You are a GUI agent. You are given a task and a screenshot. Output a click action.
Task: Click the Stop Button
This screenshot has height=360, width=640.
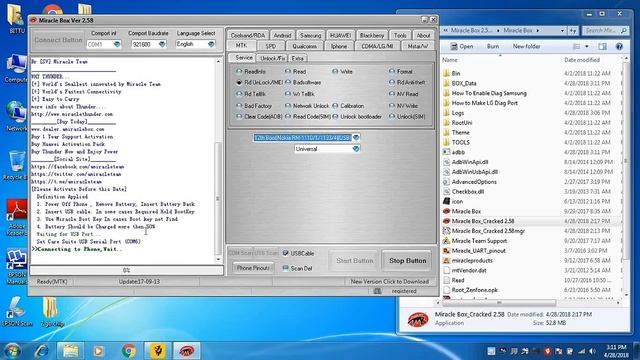(x=407, y=260)
